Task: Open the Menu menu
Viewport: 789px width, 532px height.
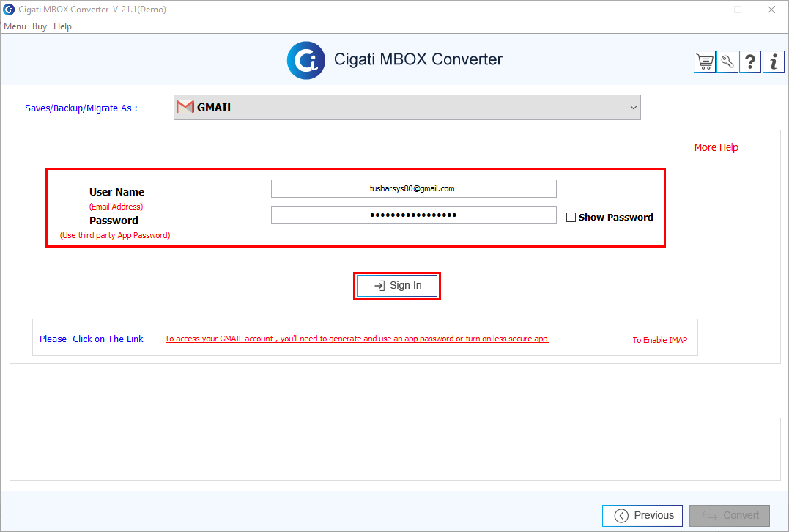Action: tap(15, 26)
